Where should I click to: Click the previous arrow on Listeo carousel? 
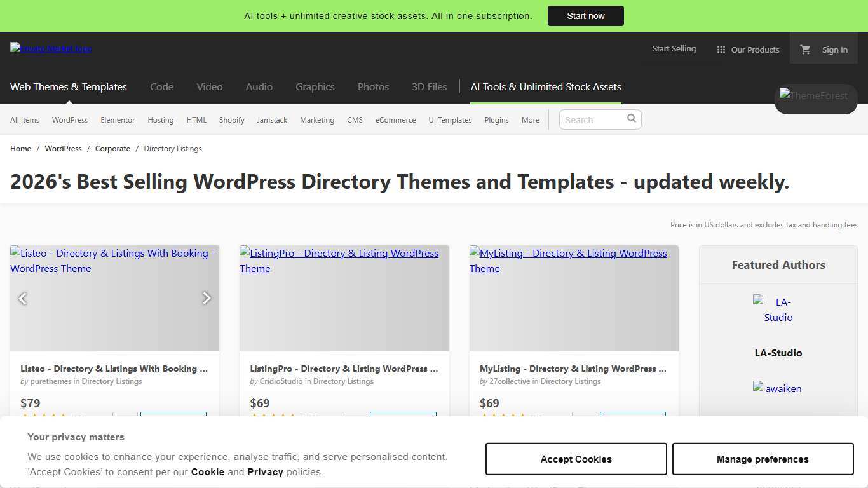23,298
